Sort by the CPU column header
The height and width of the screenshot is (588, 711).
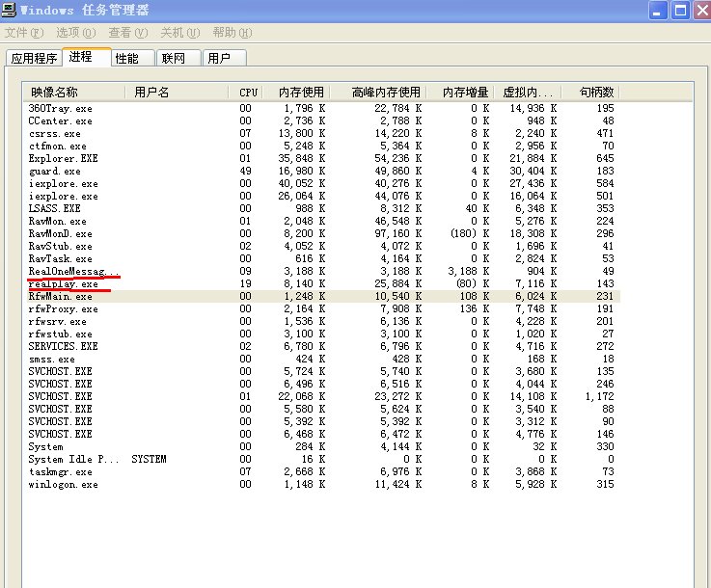[x=248, y=92]
